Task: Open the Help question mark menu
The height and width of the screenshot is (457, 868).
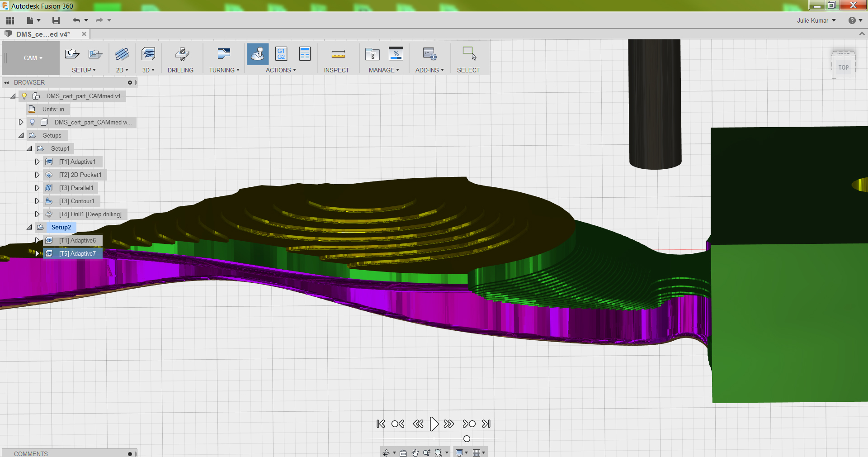Action: [x=855, y=20]
